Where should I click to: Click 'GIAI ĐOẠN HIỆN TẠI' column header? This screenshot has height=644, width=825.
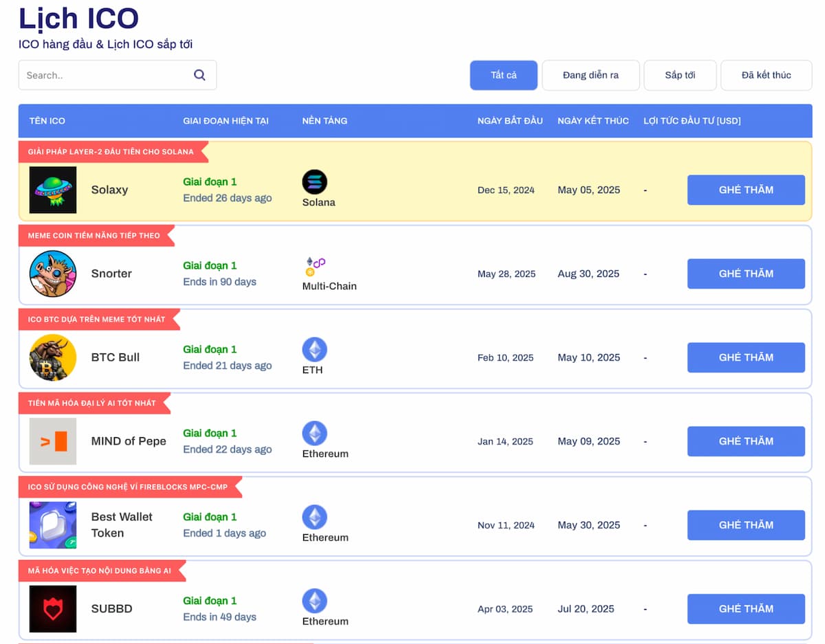coord(225,121)
